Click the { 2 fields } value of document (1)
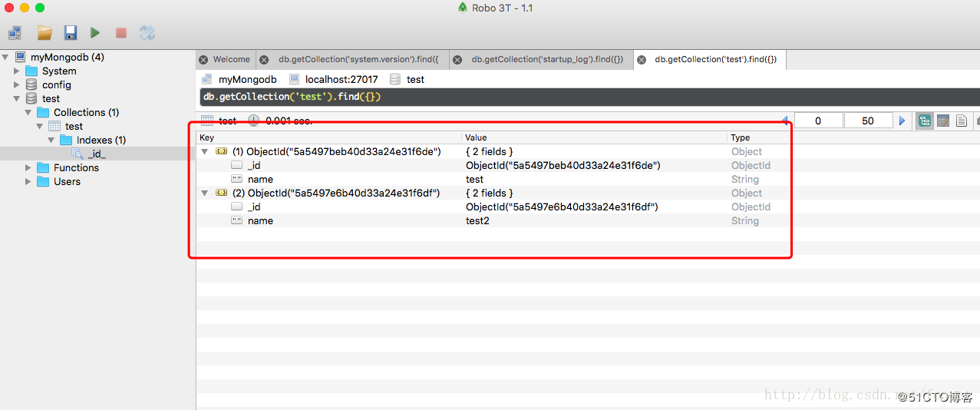 point(490,151)
